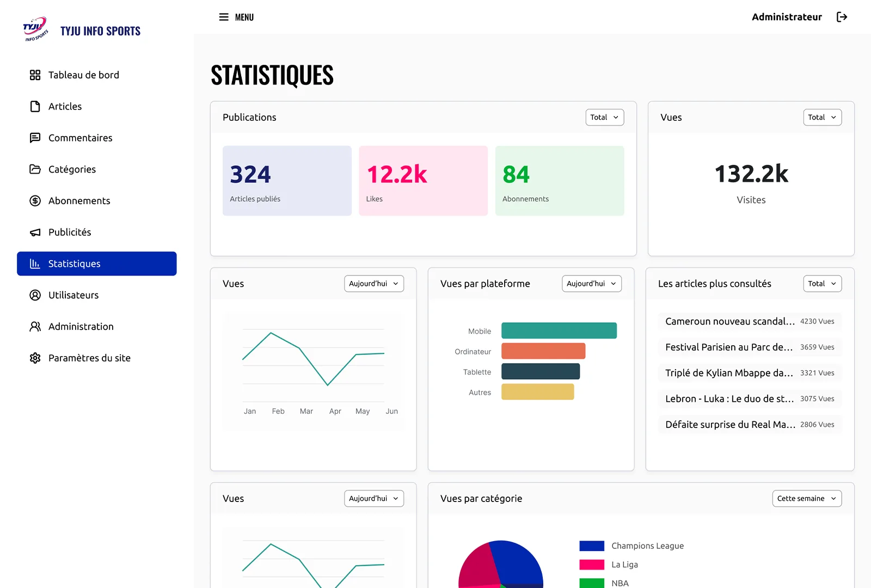Click the 324 Articles publiés card
This screenshot has width=871, height=588.
pos(287,181)
